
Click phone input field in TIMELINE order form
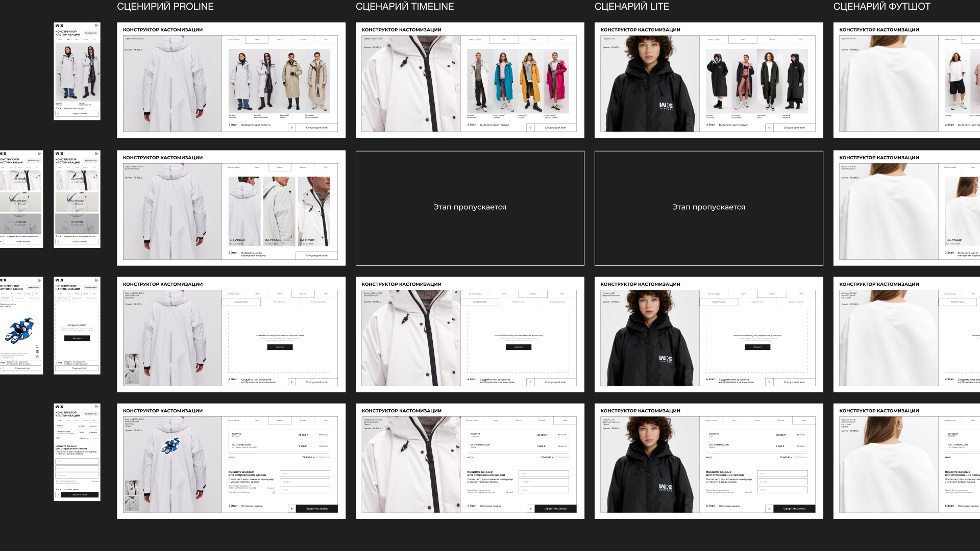click(x=544, y=482)
